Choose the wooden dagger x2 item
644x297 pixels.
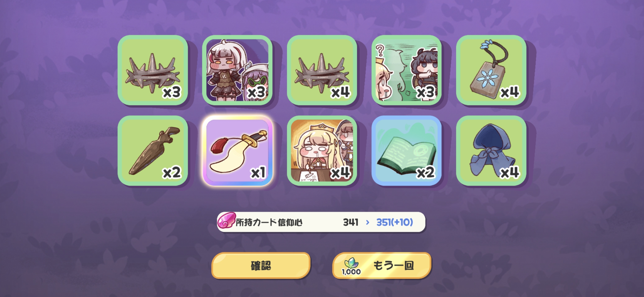point(153,151)
